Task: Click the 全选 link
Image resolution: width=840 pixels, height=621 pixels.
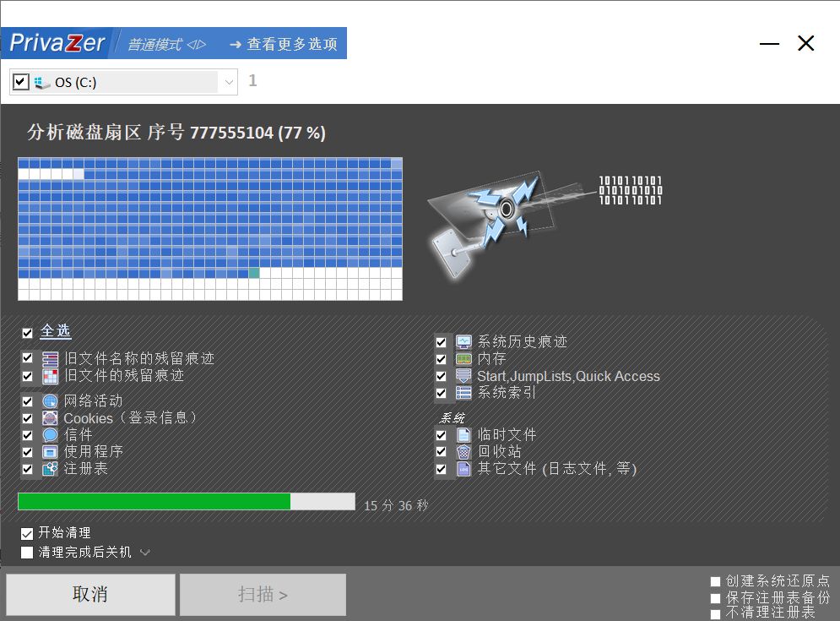Action: pyautogui.click(x=55, y=331)
